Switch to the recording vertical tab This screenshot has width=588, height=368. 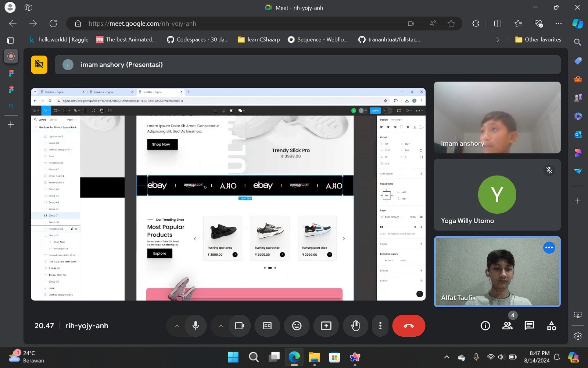tap(11, 56)
